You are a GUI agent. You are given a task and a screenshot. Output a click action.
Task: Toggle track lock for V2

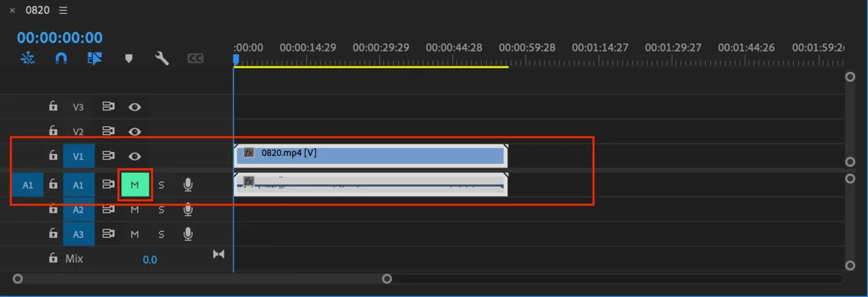coord(53,131)
